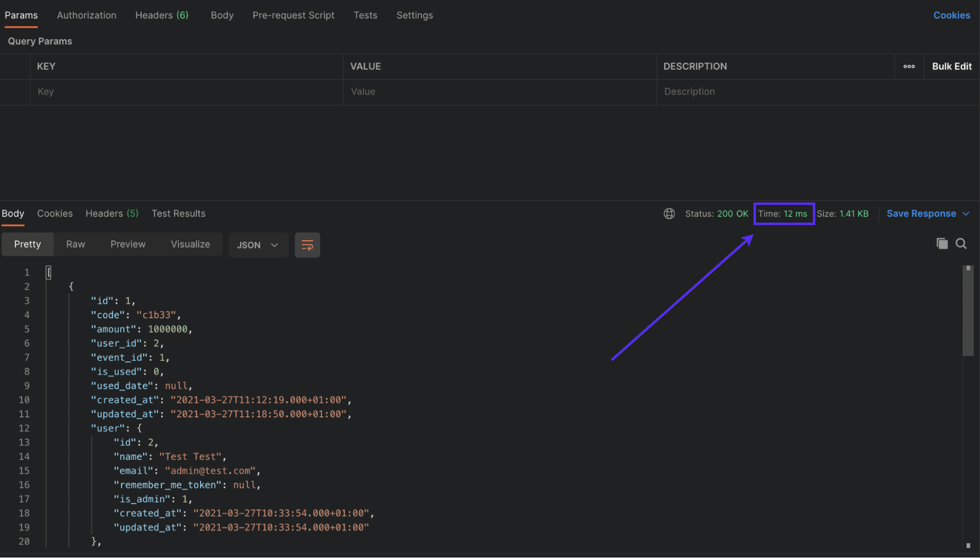Open the Cookies manager link

952,15
